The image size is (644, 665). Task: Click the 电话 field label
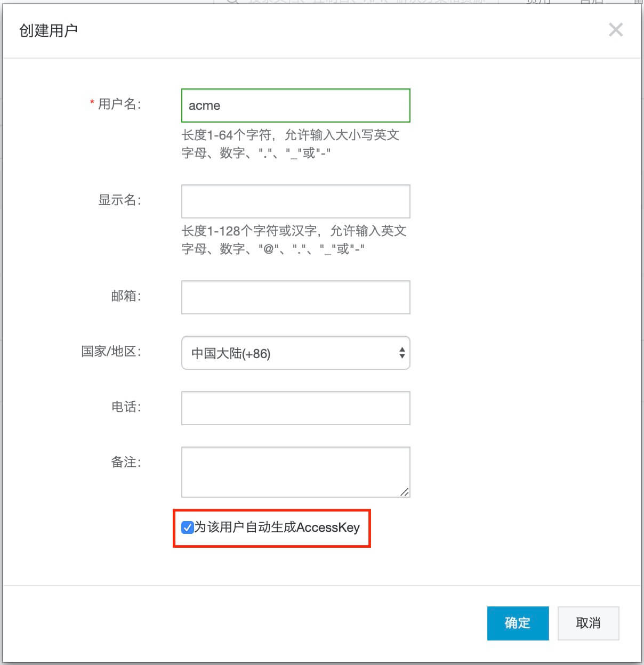click(x=126, y=407)
